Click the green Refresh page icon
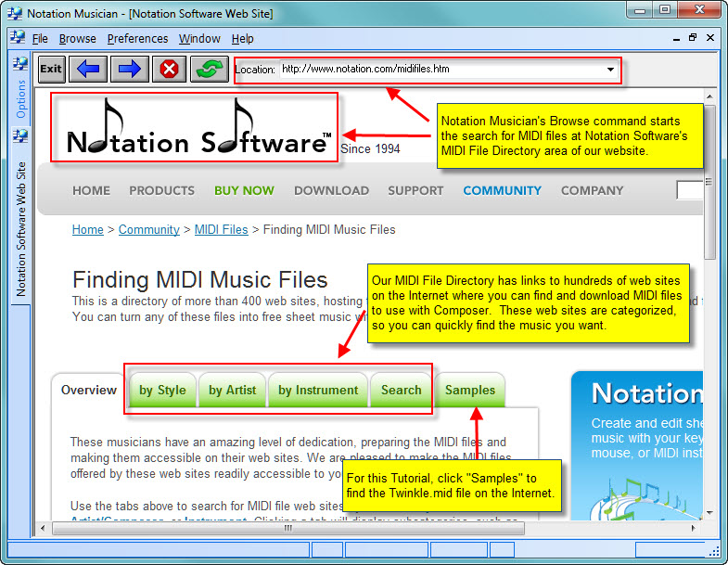 pos(209,69)
